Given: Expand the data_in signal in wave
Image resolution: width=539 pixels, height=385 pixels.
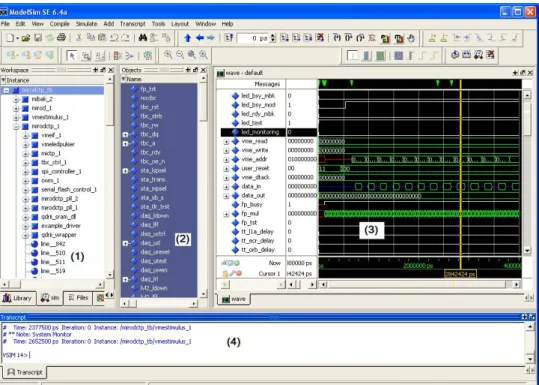Looking at the screenshot, I should [x=226, y=187].
